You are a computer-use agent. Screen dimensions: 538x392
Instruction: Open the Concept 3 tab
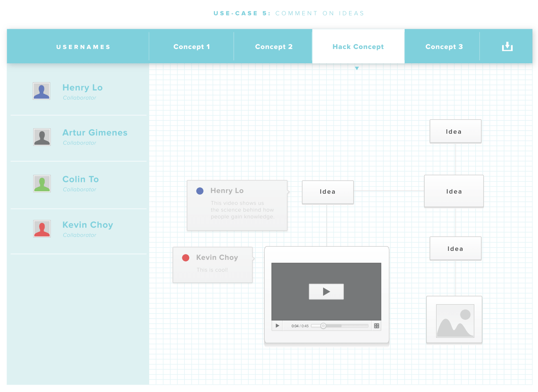pyautogui.click(x=444, y=47)
